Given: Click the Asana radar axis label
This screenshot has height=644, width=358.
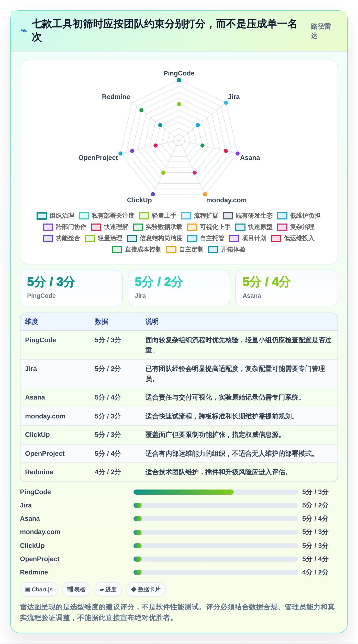Looking at the screenshot, I should (250, 158).
